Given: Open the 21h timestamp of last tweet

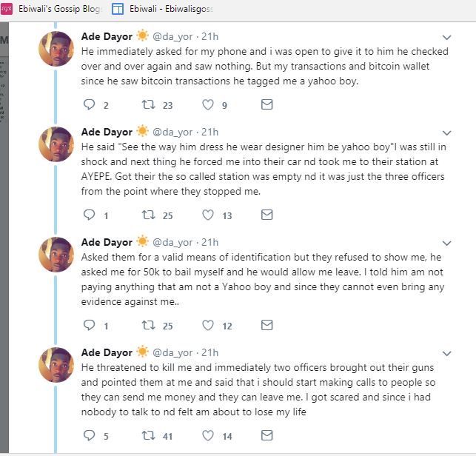Looking at the screenshot, I should pos(210,352).
